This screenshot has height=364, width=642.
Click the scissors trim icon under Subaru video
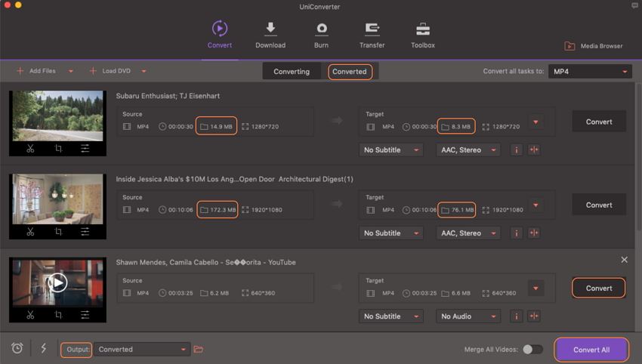[x=30, y=149]
